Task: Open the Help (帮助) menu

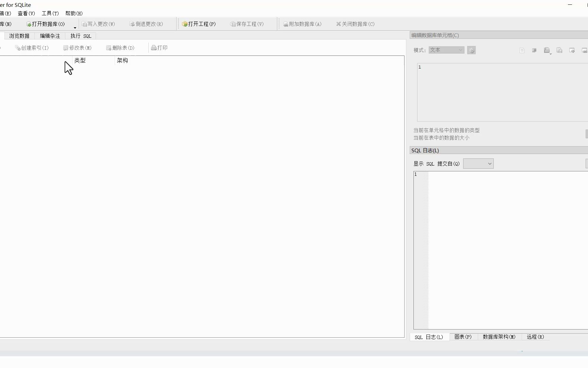Action: [x=74, y=13]
